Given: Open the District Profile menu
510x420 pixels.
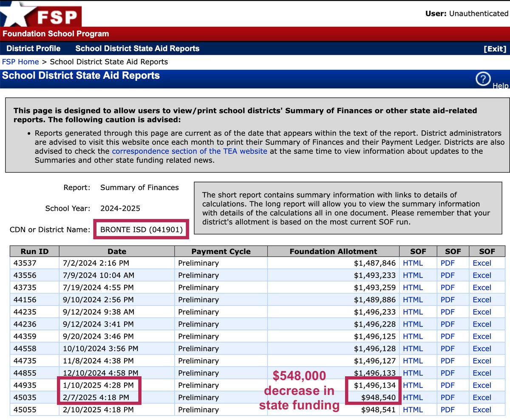Looking at the screenshot, I should [x=34, y=48].
